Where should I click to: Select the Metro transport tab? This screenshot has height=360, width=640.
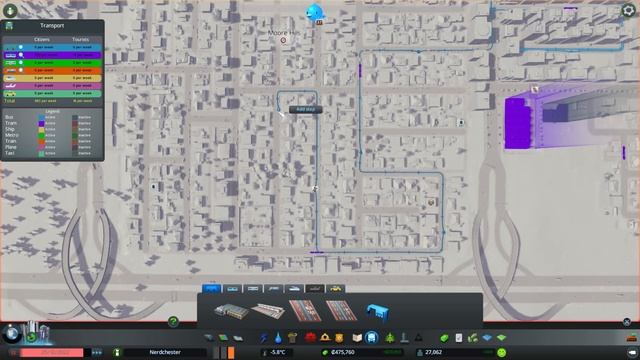[x=253, y=288]
